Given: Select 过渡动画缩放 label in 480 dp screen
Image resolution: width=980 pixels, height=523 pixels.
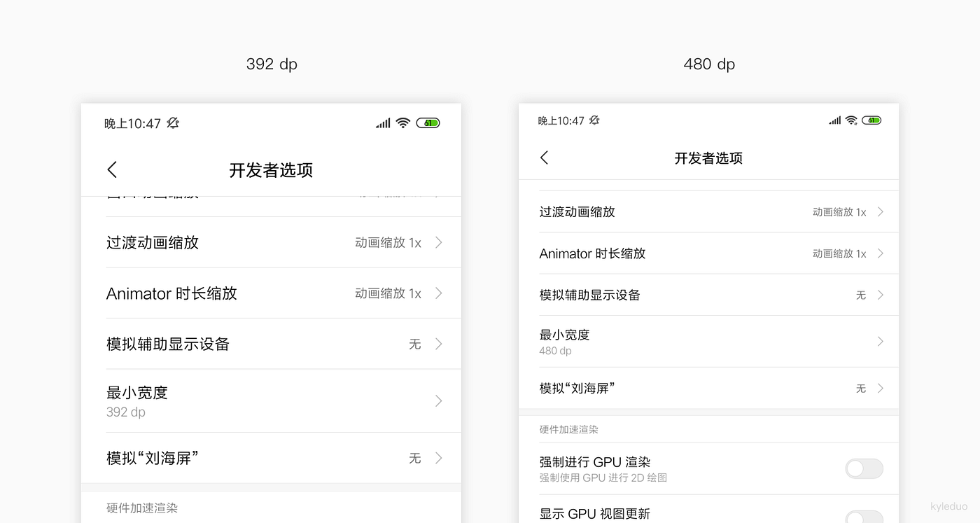Looking at the screenshot, I should [577, 211].
